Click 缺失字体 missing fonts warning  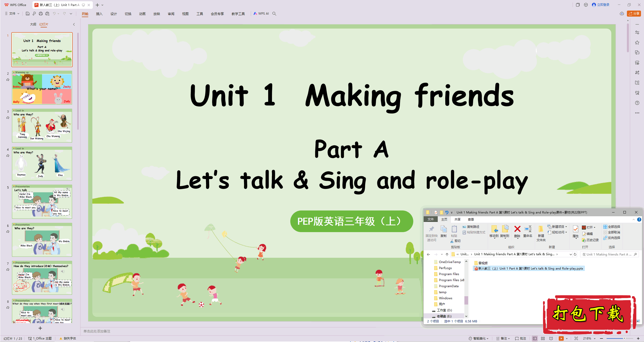(x=68, y=338)
